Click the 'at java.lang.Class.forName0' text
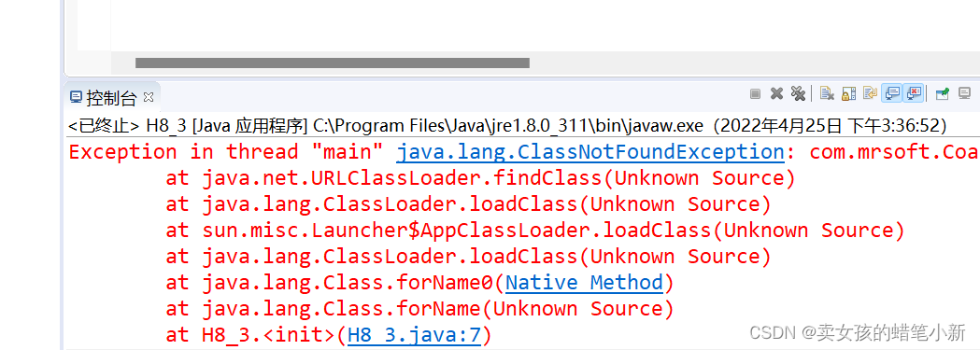Viewport: 980px width, 350px height. pos(330,283)
